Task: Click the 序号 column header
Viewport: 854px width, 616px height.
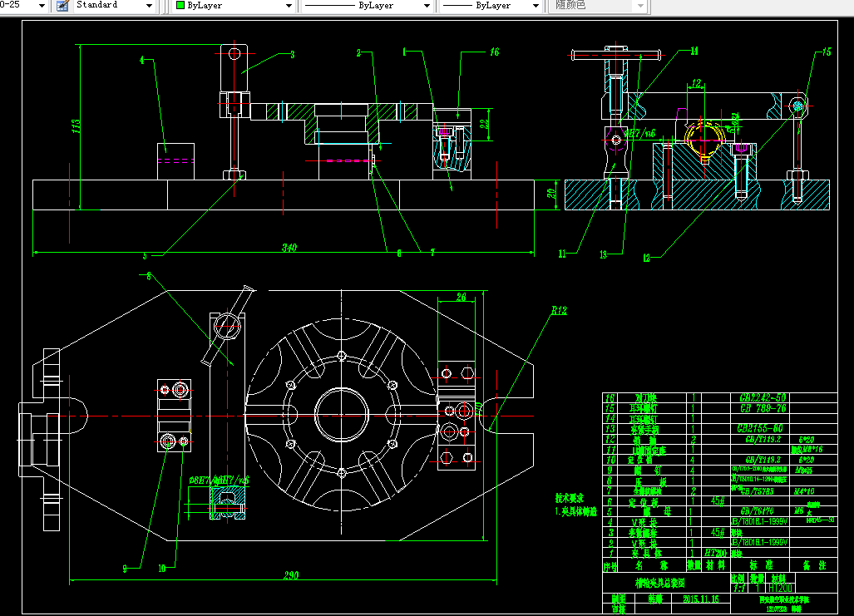Action: (x=610, y=566)
